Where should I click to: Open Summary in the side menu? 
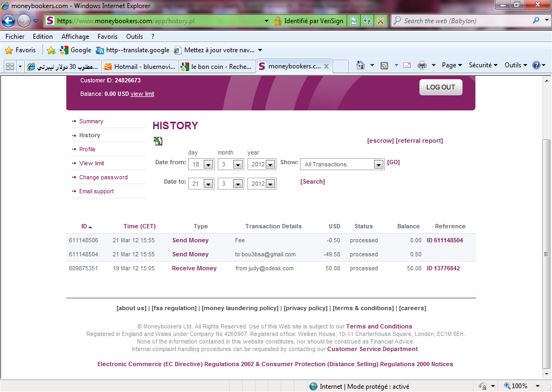(x=91, y=121)
